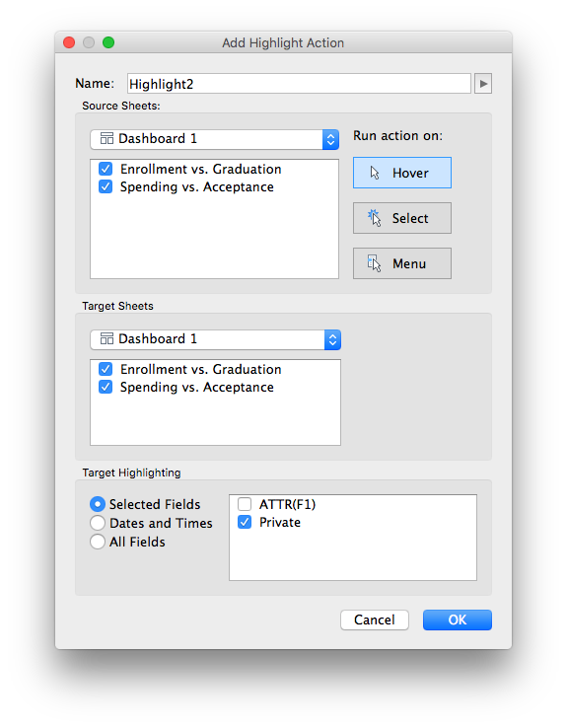567x728 pixels.
Task: Click the Select action cursor icon
Action: (374, 218)
